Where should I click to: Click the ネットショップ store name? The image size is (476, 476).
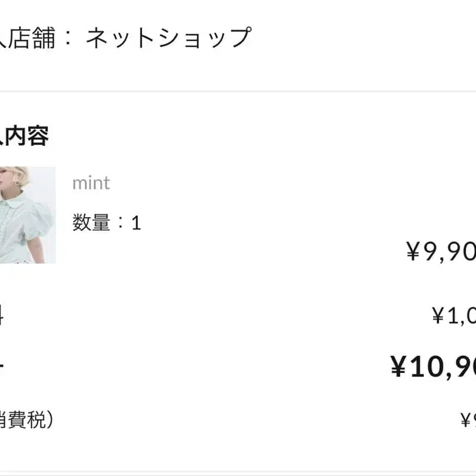pos(169,38)
